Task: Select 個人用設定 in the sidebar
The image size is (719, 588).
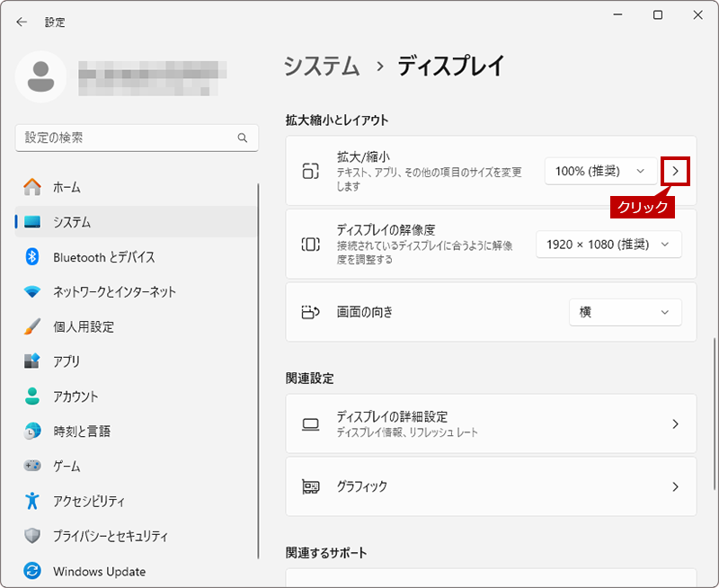Action: click(137, 326)
